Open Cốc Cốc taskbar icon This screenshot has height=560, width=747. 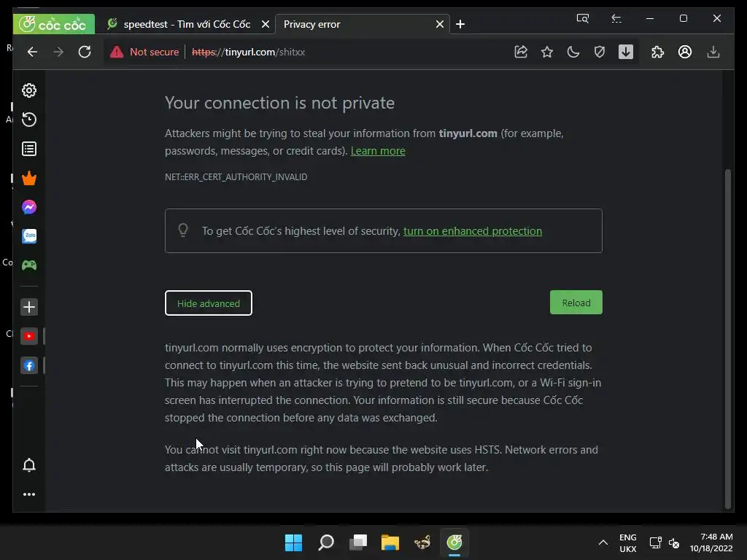[x=454, y=542]
